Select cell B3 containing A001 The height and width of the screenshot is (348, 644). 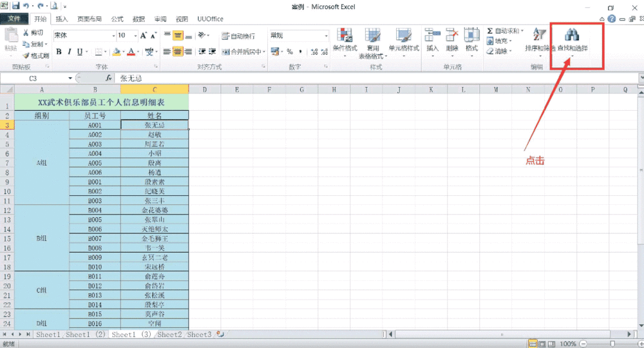[95, 125]
